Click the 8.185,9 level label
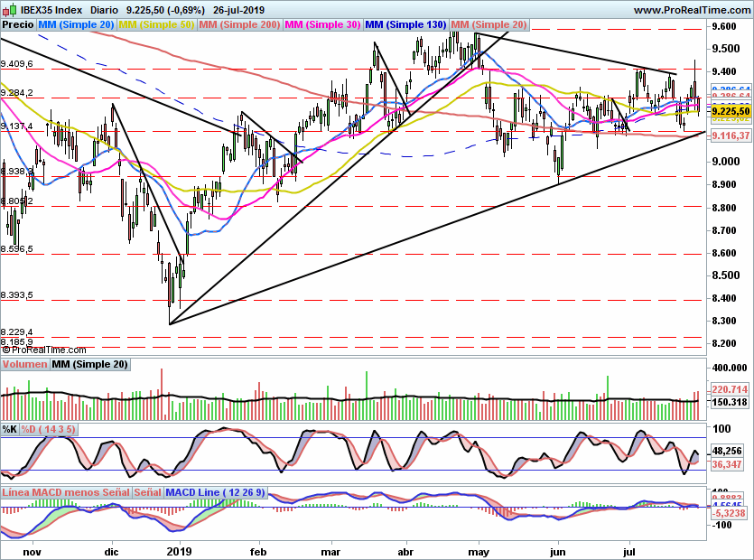Viewport: 754px width, 560px height. click(x=17, y=341)
